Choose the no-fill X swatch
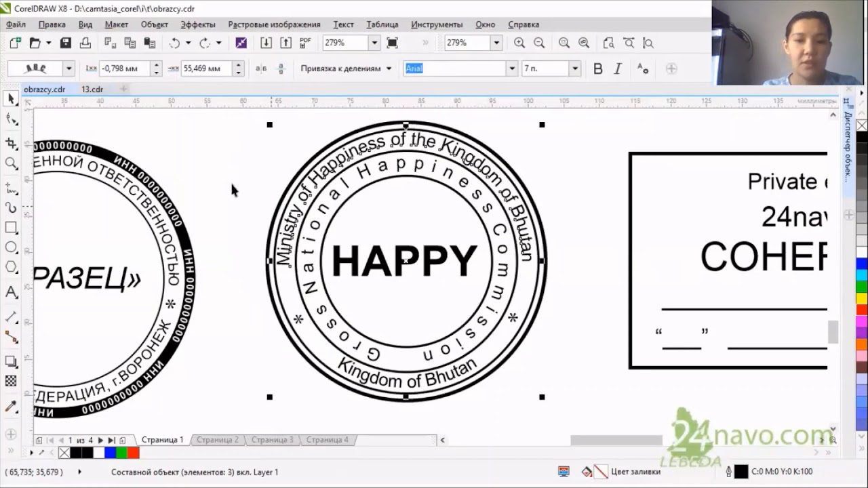868x488 pixels. pyautogui.click(x=64, y=452)
